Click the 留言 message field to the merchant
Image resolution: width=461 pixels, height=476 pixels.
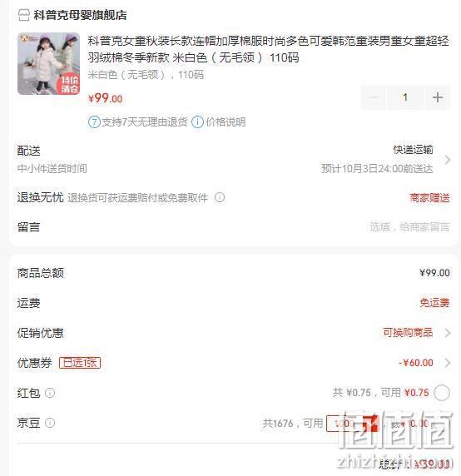click(x=233, y=227)
